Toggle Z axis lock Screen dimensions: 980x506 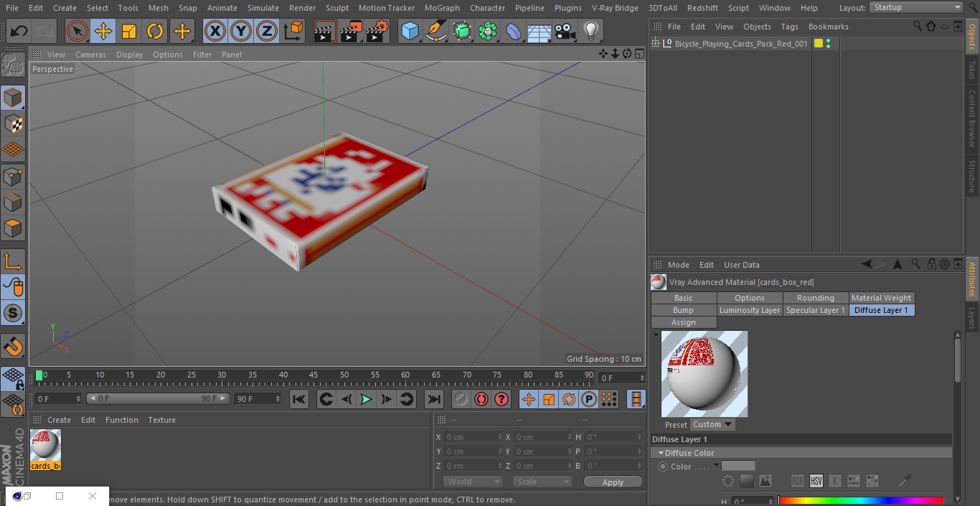(x=266, y=32)
